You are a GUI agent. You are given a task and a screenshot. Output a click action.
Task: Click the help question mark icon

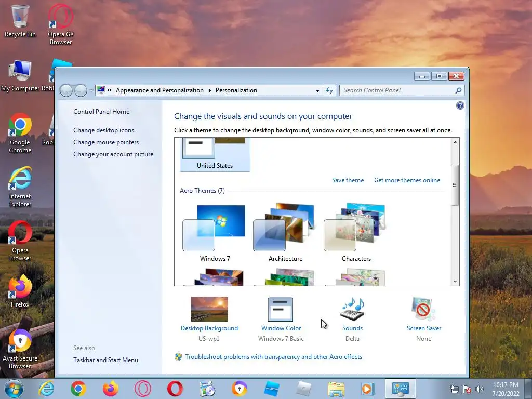(x=460, y=105)
